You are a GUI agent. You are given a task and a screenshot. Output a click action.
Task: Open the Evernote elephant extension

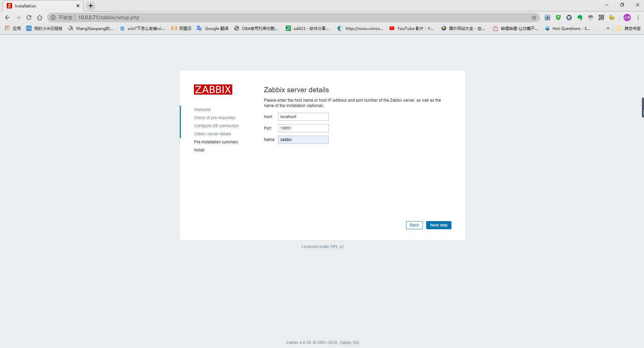pyautogui.click(x=580, y=18)
